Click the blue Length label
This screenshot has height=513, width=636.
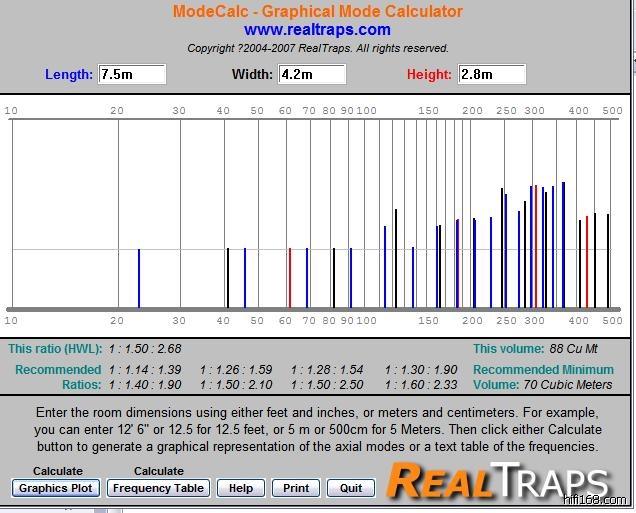pyautogui.click(x=69, y=75)
